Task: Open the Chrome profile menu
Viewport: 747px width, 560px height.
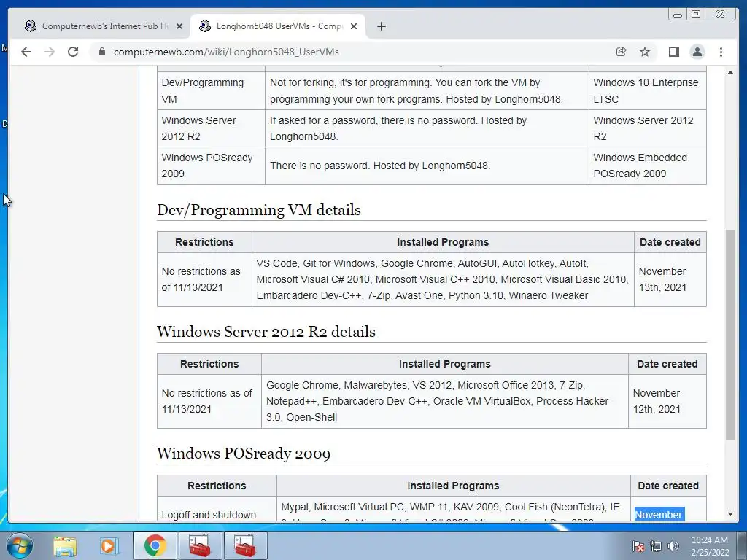Action: pyautogui.click(x=697, y=52)
